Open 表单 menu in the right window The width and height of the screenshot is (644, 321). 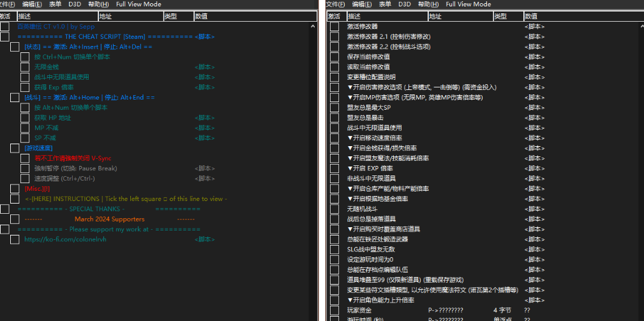[x=385, y=4]
